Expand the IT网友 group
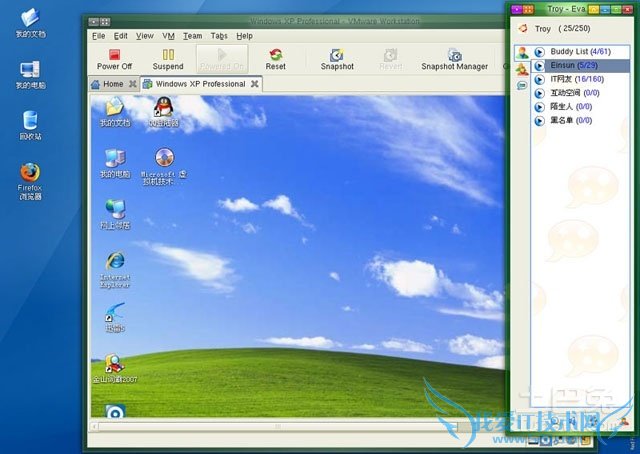This screenshot has width=640, height=454. (x=539, y=78)
